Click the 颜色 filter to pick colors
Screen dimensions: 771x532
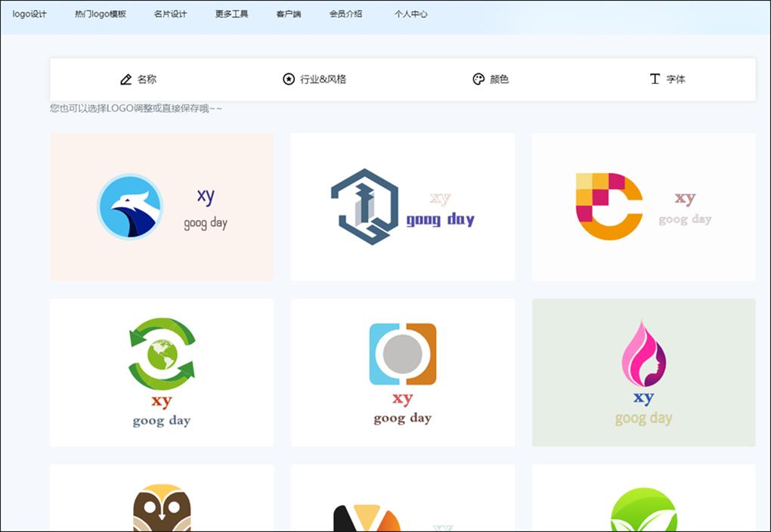point(496,78)
